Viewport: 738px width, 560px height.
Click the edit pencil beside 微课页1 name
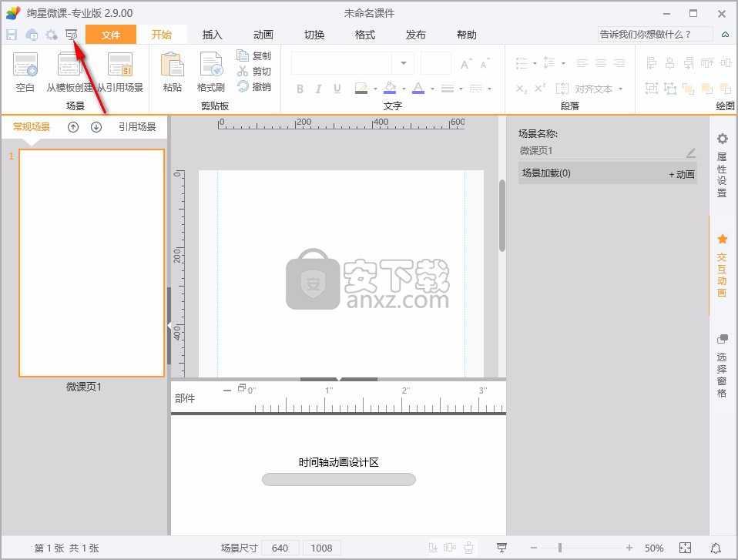point(690,153)
